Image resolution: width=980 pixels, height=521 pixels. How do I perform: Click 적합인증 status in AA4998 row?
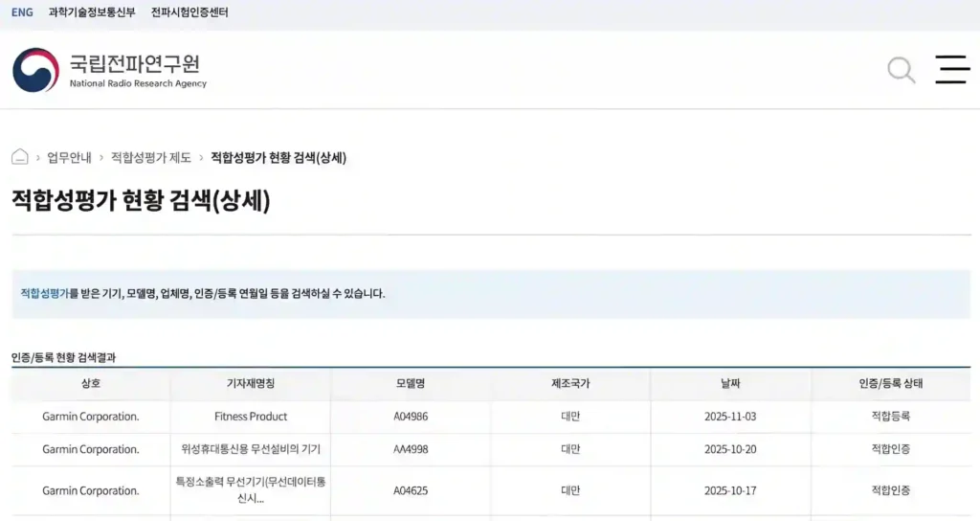pyautogui.click(x=891, y=449)
